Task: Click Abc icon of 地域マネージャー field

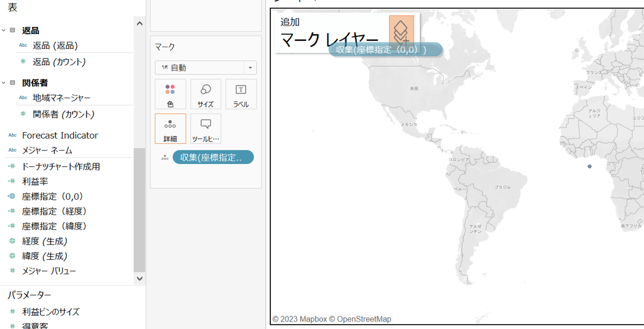Action: coord(23,98)
